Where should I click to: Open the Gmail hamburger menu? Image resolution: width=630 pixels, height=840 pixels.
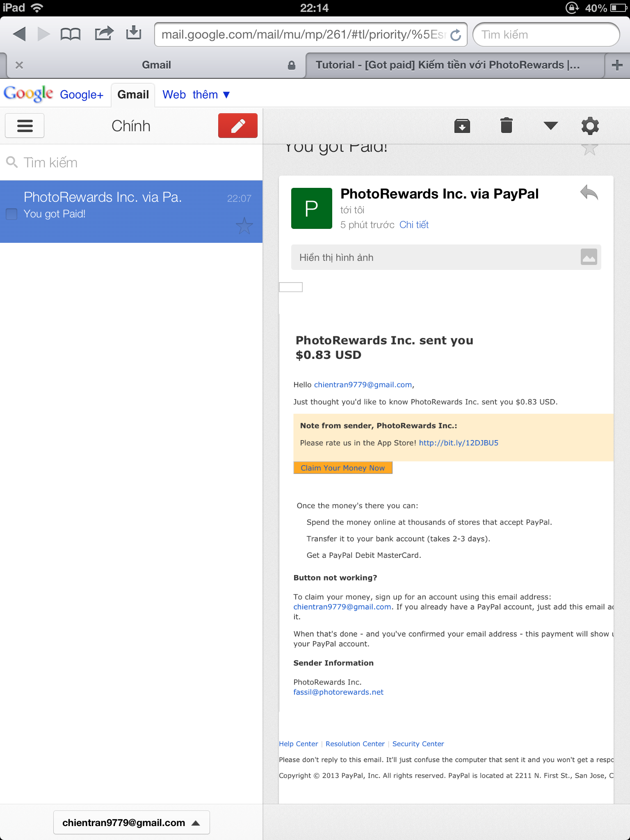[25, 126]
